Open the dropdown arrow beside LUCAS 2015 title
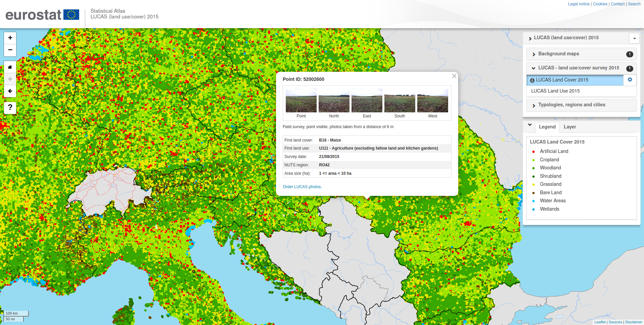644x325 pixels. (634, 38)
